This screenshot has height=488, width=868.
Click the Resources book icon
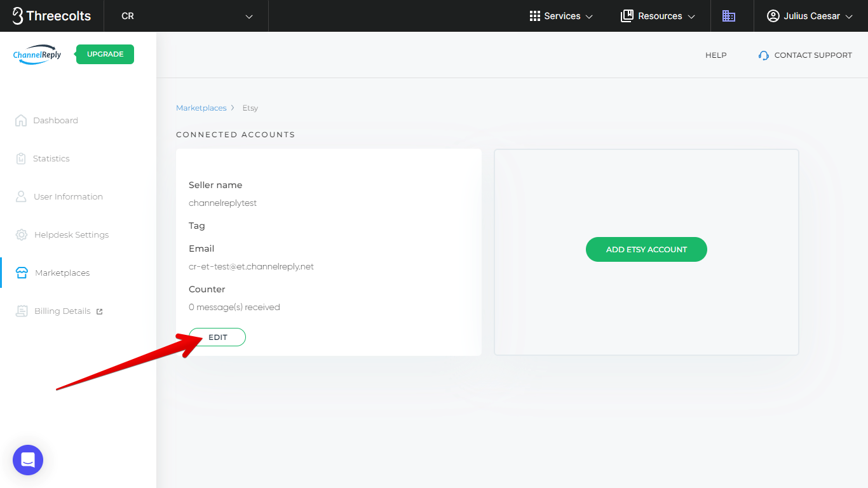click(627, 16)
